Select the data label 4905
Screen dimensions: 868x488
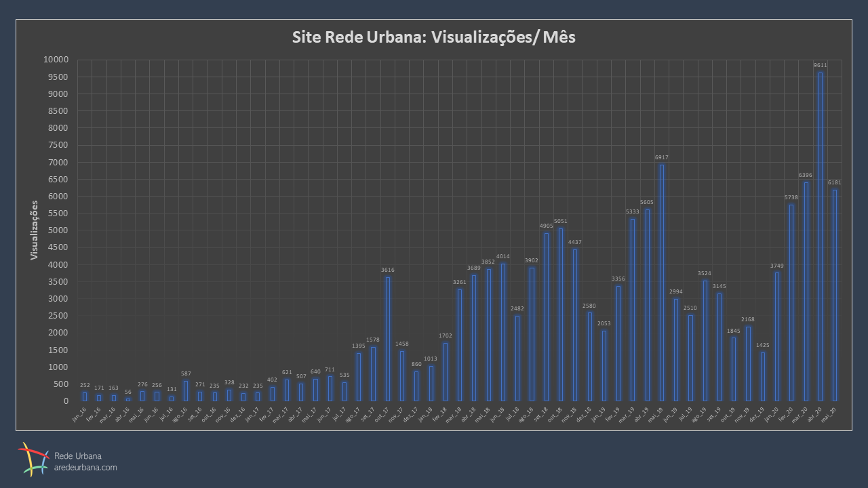pyautogui.click(x=547, y=226)
